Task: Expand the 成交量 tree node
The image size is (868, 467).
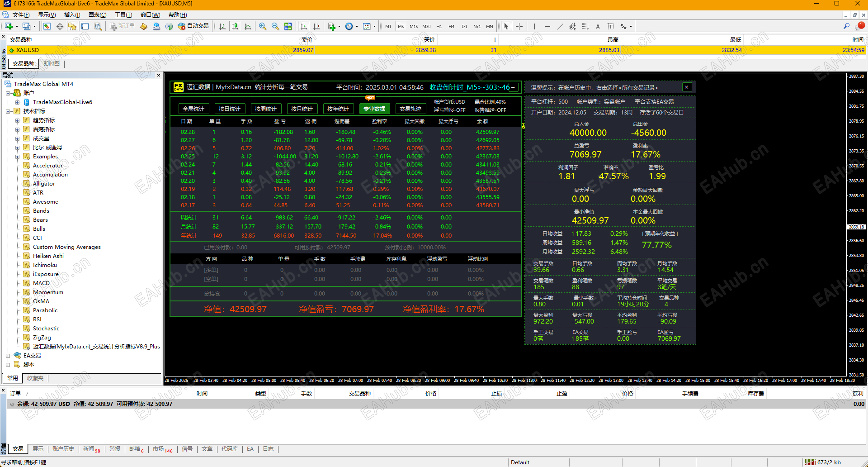Action: coord(17,138)
